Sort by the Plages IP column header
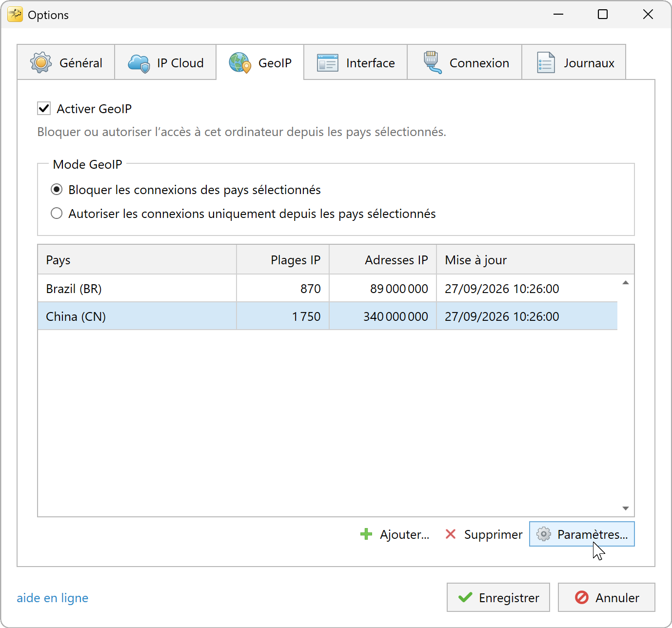Image resolution: width=672 pixels, height=628 pixels. click(283, 259)
